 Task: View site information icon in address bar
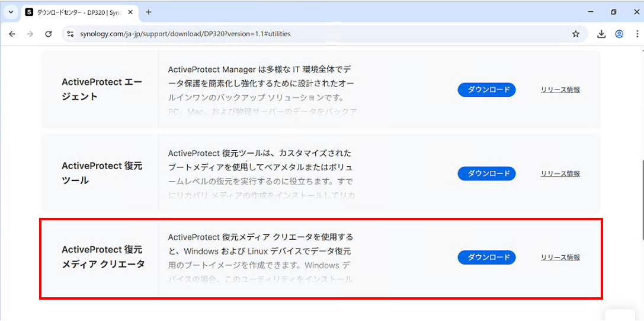[x=71, y=34]
